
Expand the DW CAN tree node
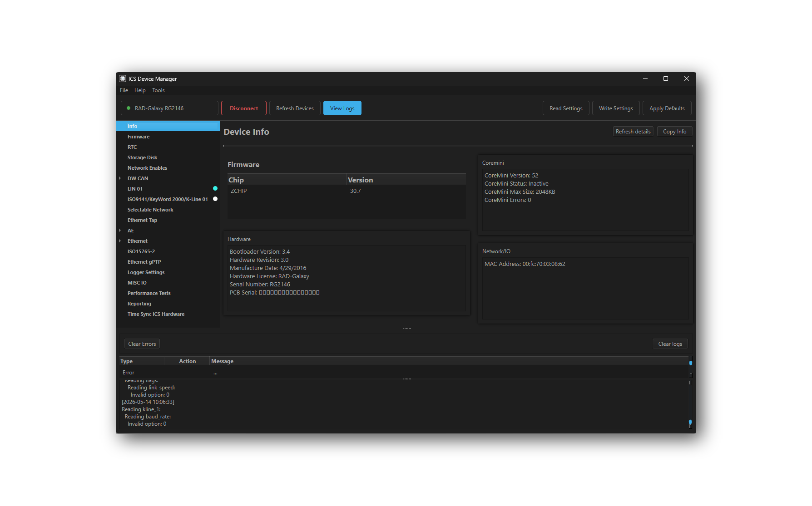[x=120, y=178]
